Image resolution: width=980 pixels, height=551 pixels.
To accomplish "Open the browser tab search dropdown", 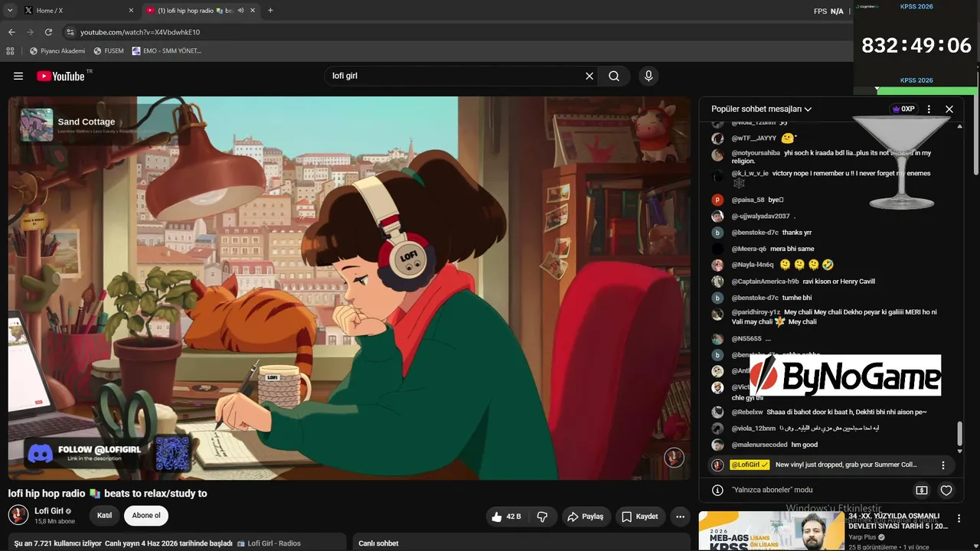I will tap(10, 11).
